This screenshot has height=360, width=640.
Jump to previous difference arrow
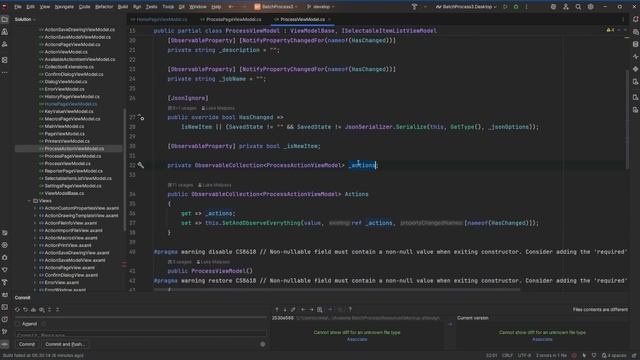tap(277, 310)
